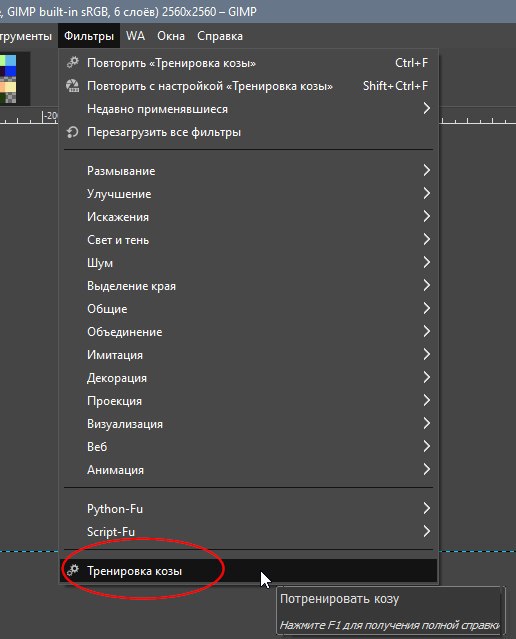
Task: Open the Декорация submenu
Action: (x=249, y=378)
